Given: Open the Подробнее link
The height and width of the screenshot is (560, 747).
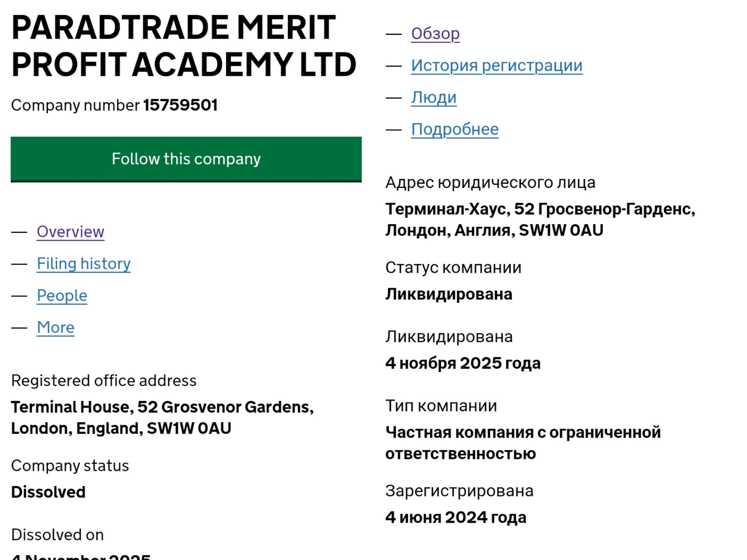Looking at the screenshot, I should pos(454,129).
